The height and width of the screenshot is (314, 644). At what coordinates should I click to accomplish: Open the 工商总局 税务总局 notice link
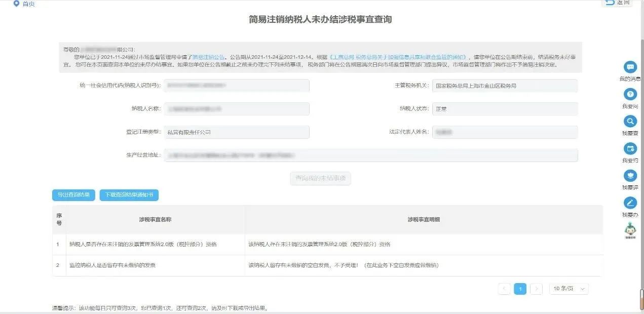pyautogui.click(x=398, y=57)
